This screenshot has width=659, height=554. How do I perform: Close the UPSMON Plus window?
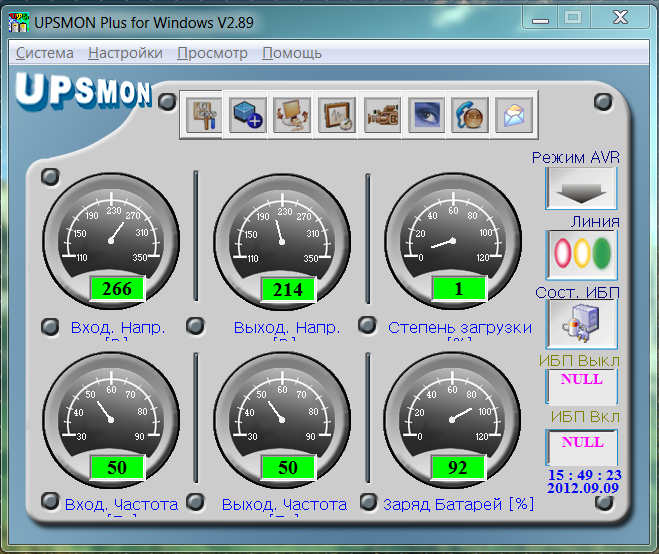pos(620,18)
